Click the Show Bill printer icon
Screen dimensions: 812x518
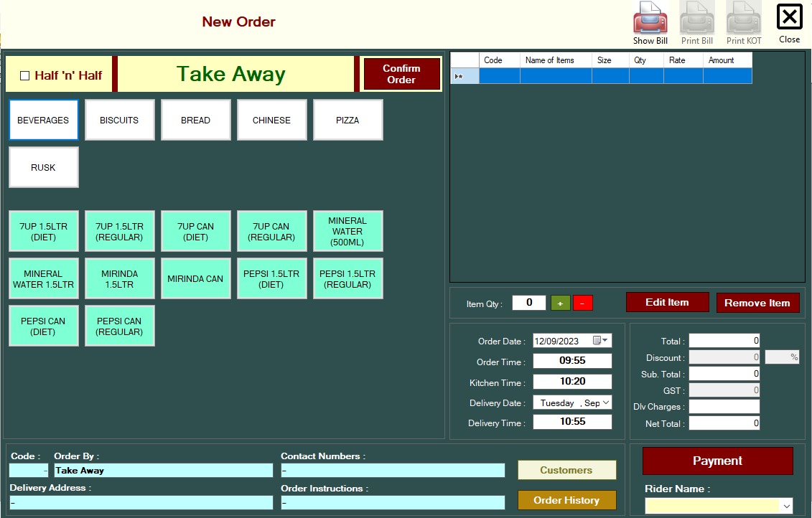650,19
